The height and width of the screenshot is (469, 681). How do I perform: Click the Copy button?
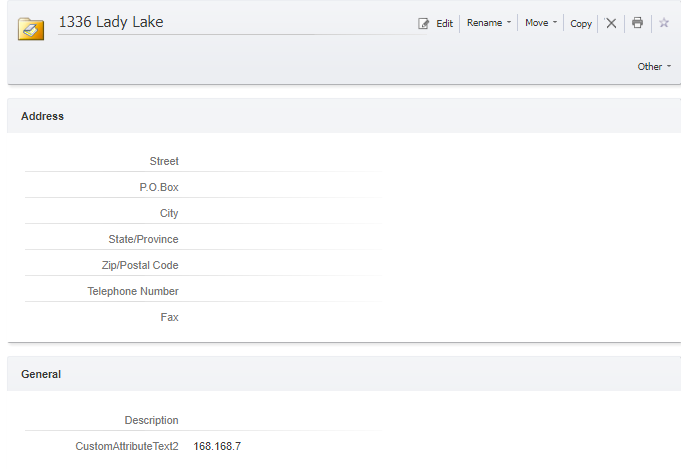pos(581,23)
